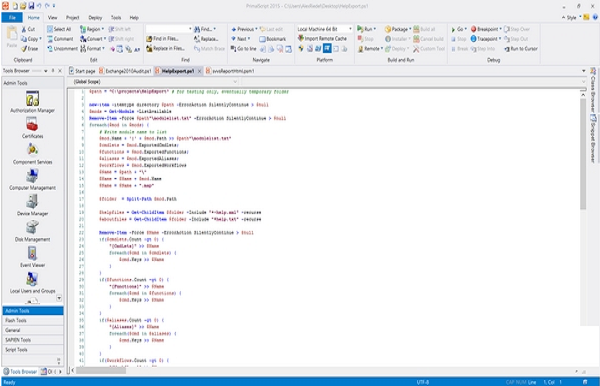The image size is (600, 386).
Task: Select Flash Tools category
Action: (x=33, y=320)
